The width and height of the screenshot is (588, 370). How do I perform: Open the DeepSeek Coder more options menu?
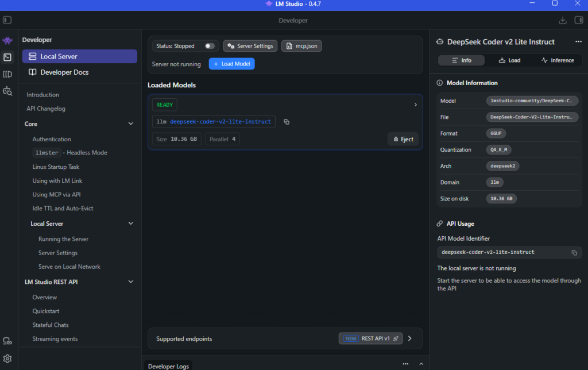[578, 42]
